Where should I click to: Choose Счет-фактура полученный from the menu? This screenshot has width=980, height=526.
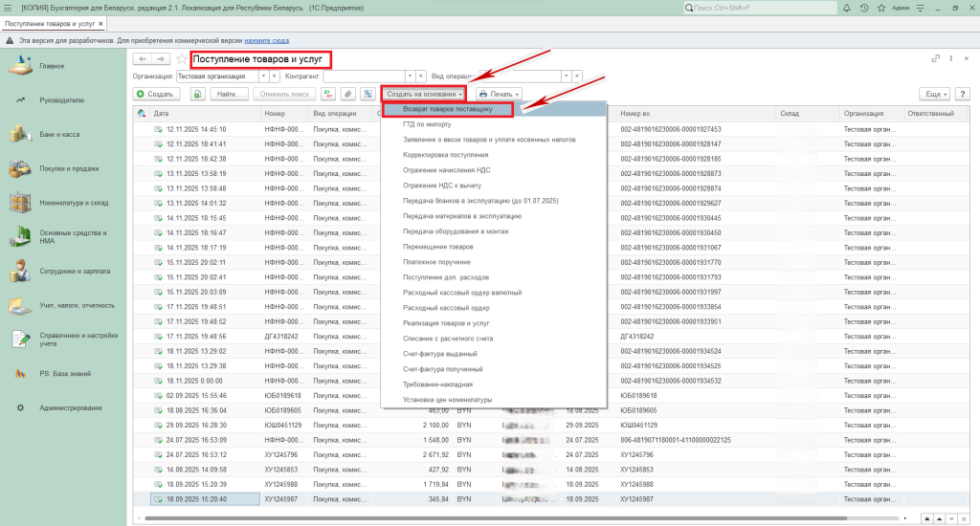coord(441,369)
